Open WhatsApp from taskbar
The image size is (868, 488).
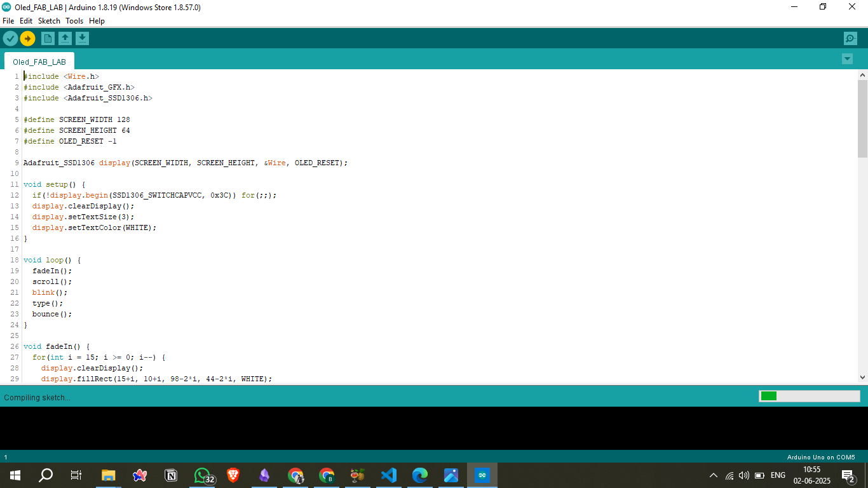[x=202, y=475]
